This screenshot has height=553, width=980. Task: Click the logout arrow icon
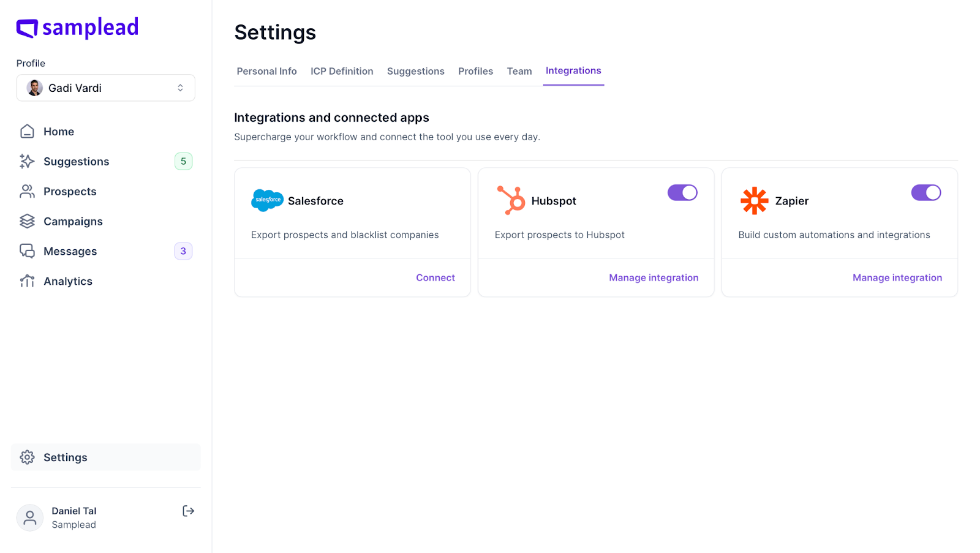click(x=189, y=511)
